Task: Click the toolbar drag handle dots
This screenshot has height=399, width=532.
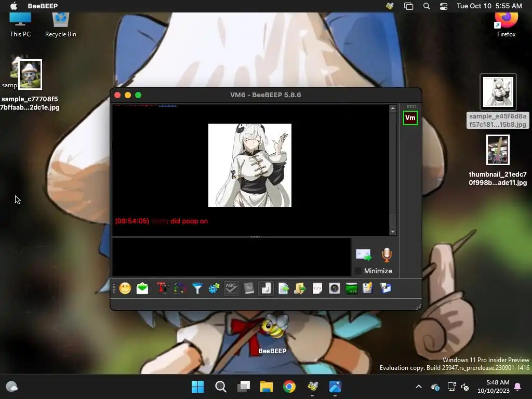Action: (114, 288)
